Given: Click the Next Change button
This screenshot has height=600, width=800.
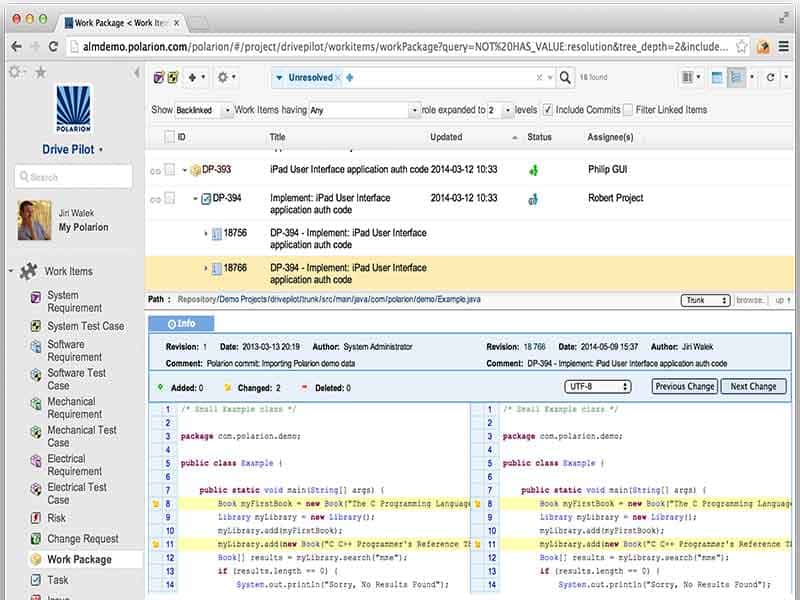Looking at the screenshot, I should click(752, 386).
